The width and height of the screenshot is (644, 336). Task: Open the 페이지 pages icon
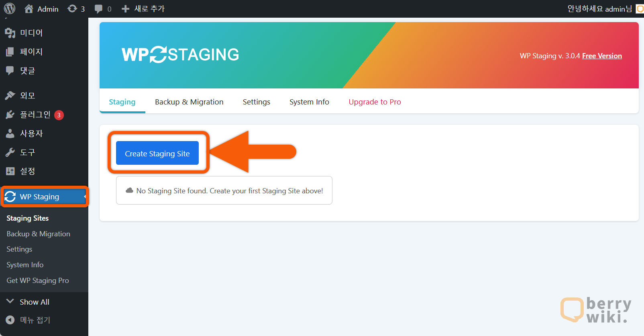pos(10,52)
